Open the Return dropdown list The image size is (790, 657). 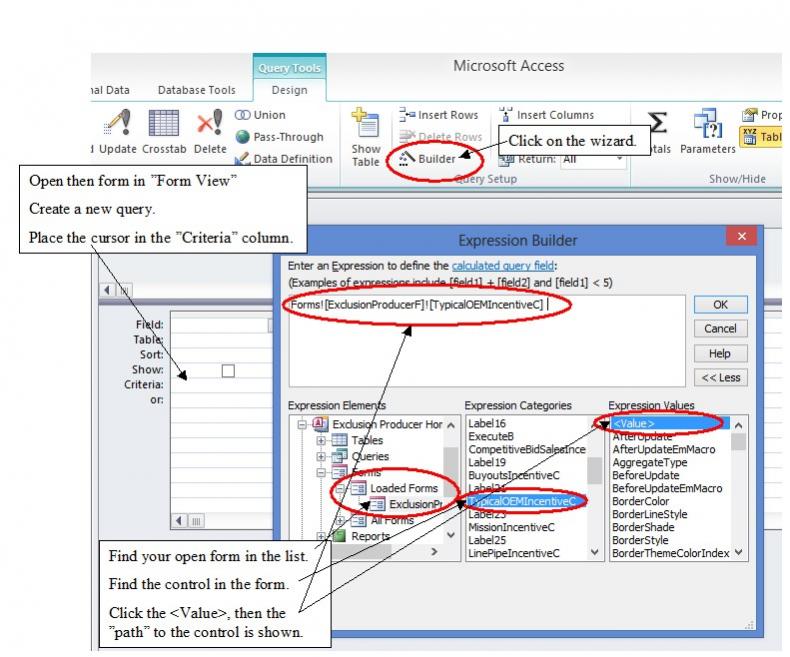619,159
